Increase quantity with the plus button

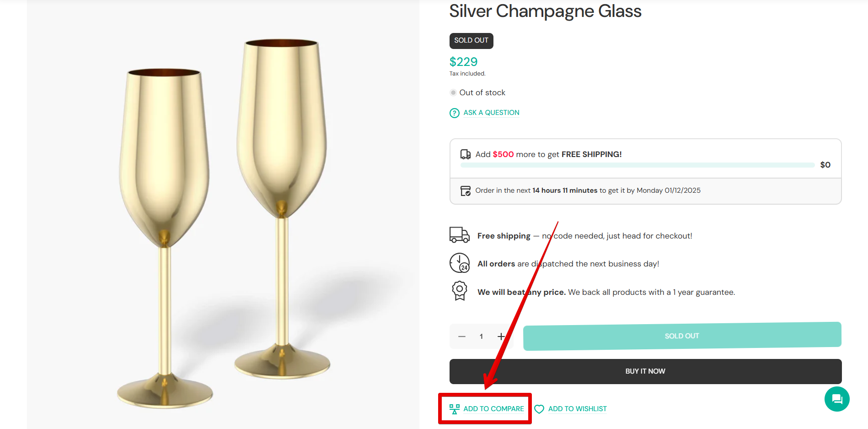tap(501, 337)
